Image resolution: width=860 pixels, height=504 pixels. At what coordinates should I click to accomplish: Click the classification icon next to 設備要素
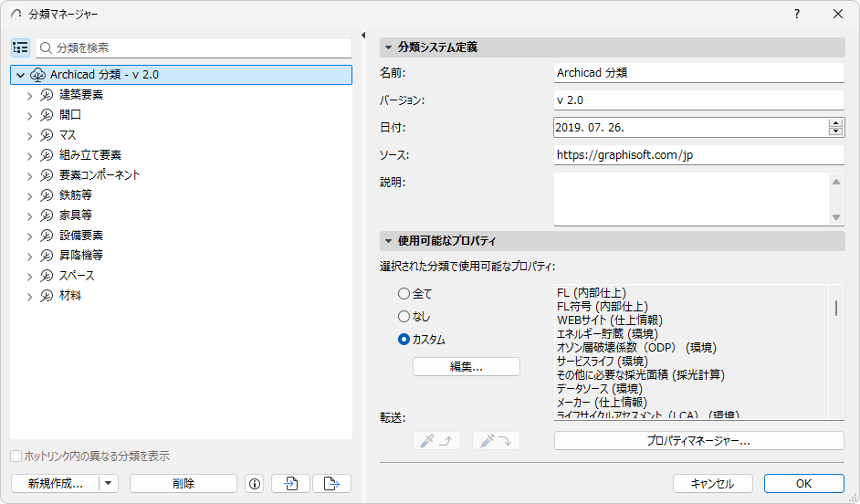(47, 236)
